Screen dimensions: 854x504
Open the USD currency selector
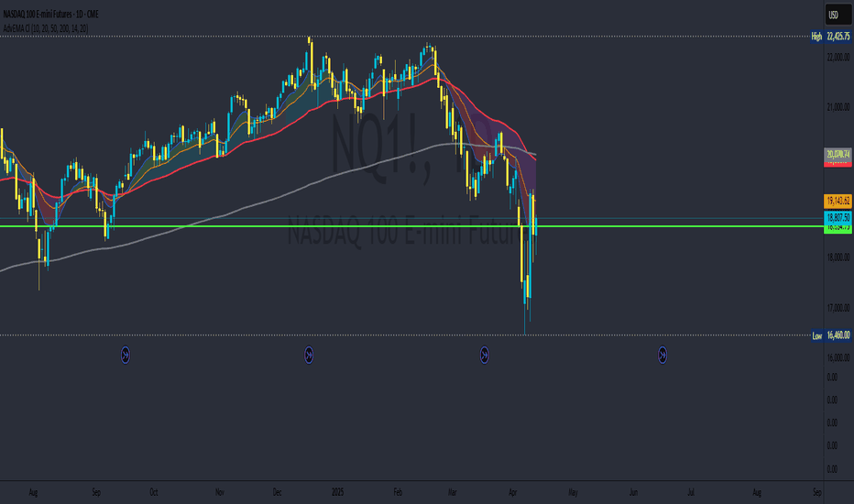coord(838,15)
